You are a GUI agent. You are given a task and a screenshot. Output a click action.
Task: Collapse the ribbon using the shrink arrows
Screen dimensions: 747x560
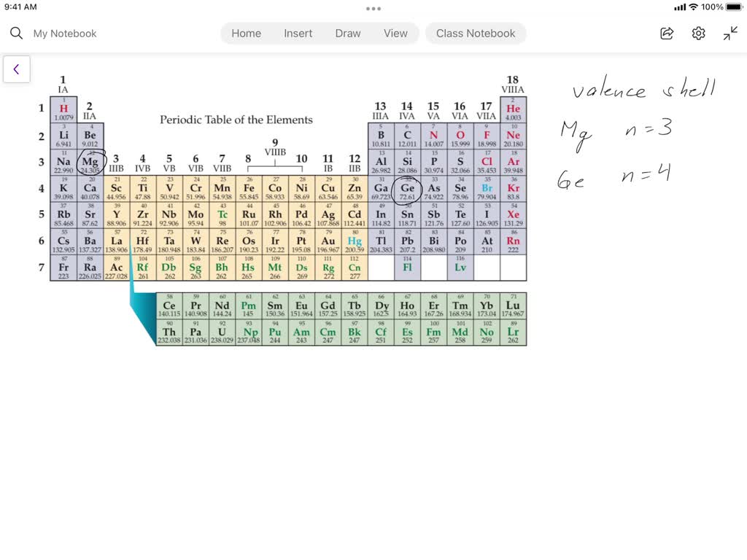(x=729, y=33)
